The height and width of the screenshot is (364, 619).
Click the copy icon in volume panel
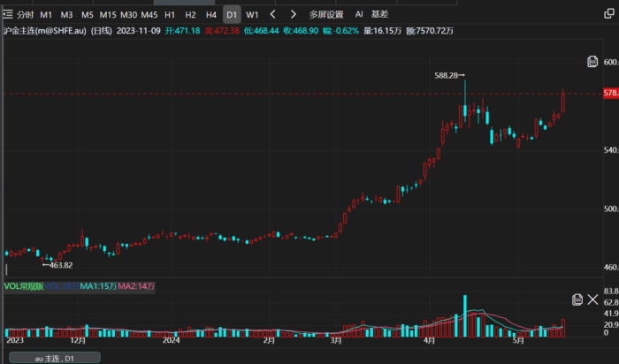(577, 300)
